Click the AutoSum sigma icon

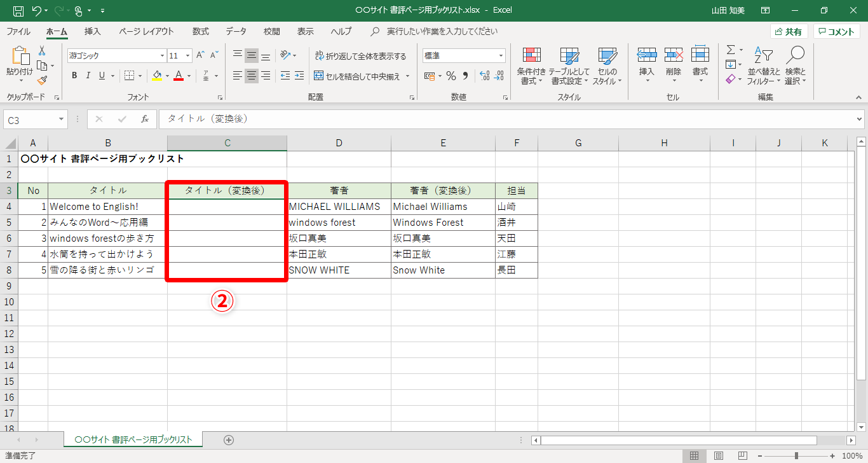(731, 50)
